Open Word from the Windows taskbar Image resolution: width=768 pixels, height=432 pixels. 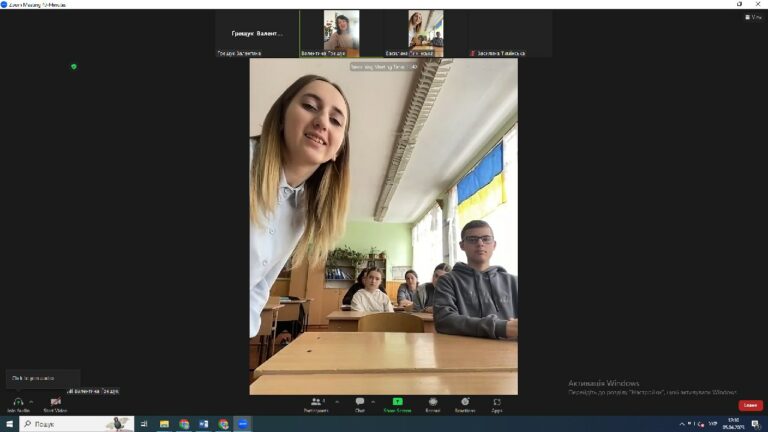coord(204,424)
